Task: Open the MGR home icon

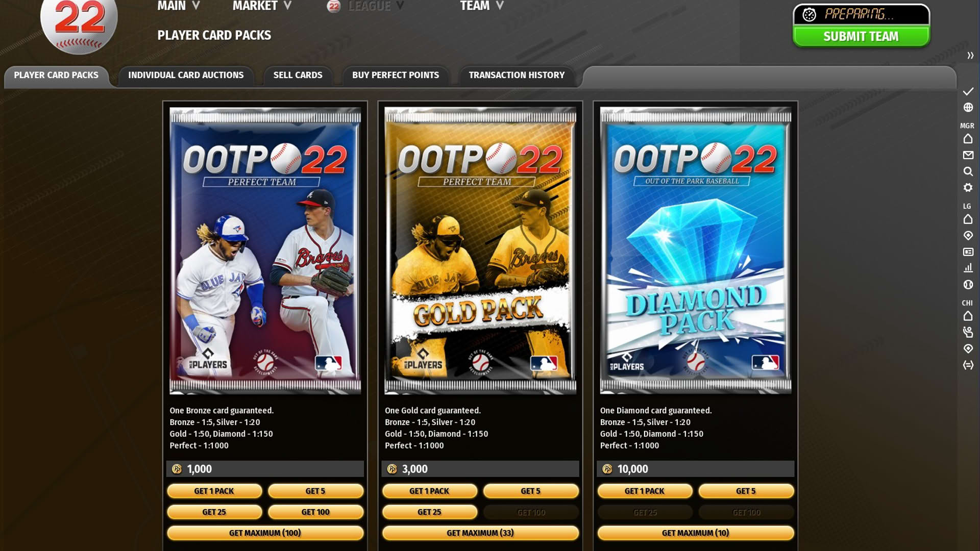Action: [x=968, y=139]
